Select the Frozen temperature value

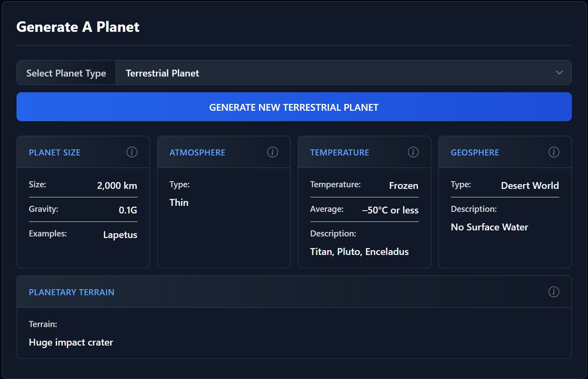pyautogui.click(x=403, y=186)
